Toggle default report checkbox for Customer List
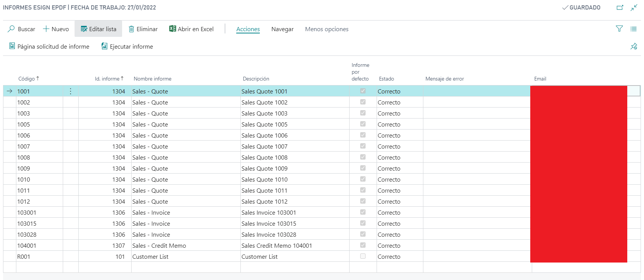644x280 pixels. 363,256
